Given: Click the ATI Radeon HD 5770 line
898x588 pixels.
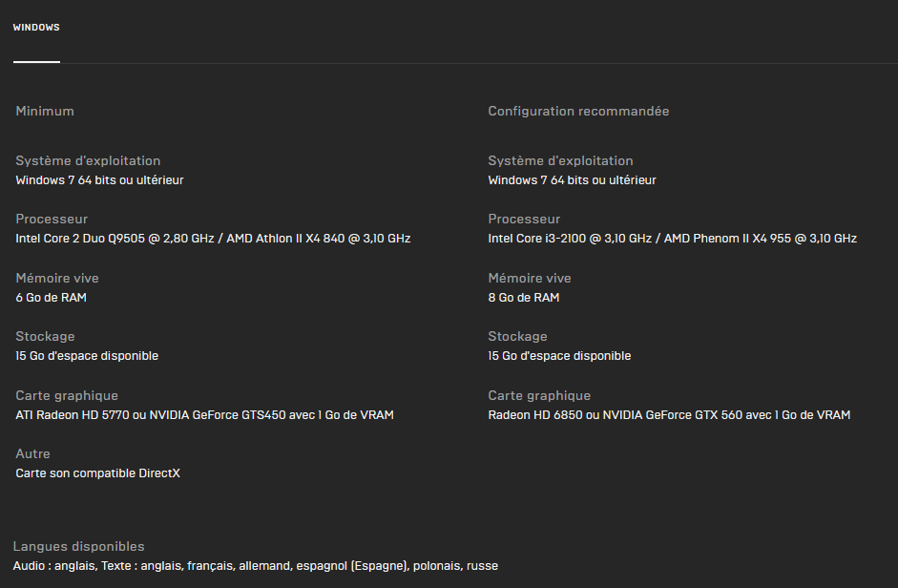Looking at the screenshot, I should (204, 415).
